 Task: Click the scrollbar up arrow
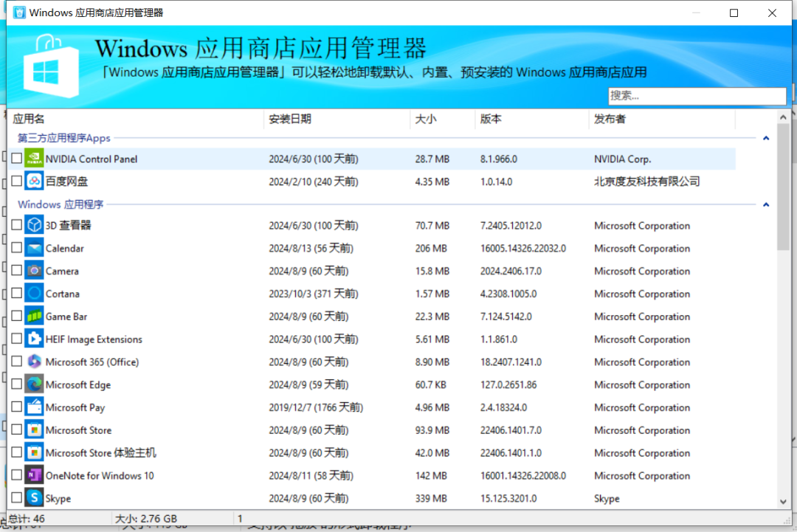(783, 117)
